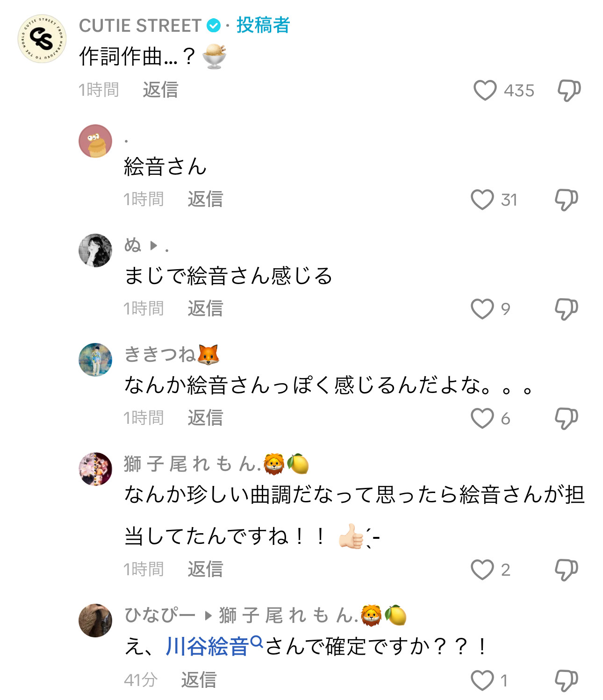Dislike the CUTIE STREET 作詞作曲 comment
The image size is (603, 700).
point(569,90)
